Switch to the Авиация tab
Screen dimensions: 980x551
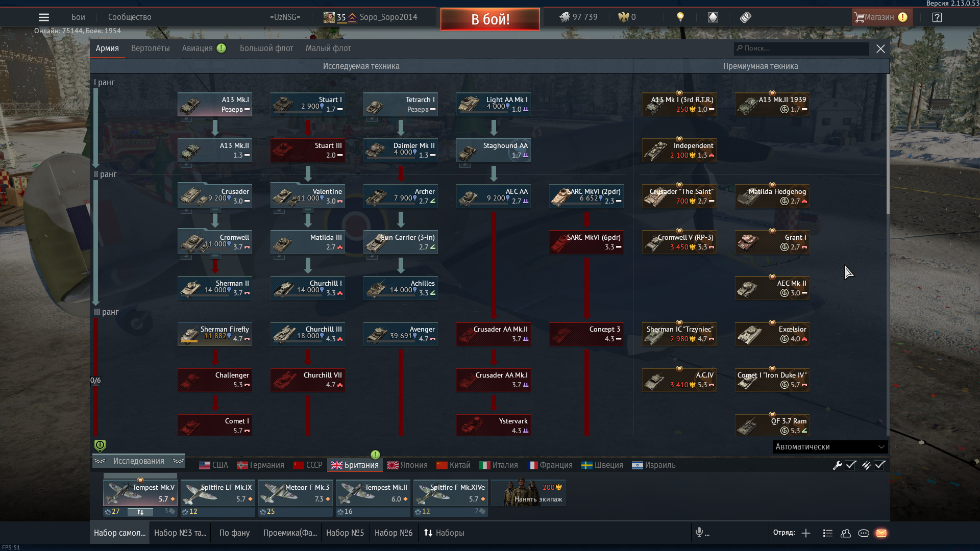198,48
